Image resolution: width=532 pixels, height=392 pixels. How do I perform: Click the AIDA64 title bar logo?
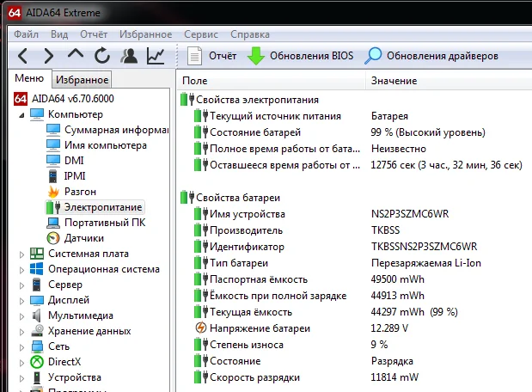coord(15,13)
